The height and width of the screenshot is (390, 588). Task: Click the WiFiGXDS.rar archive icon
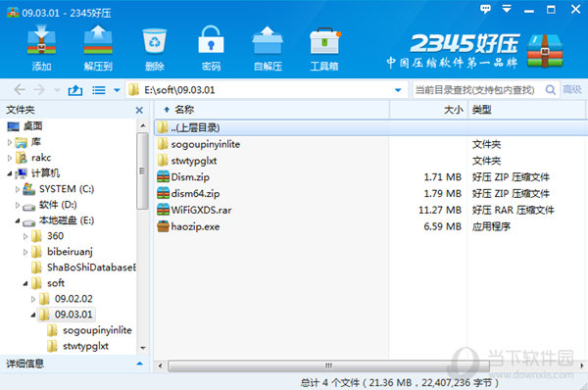(163, 210)
